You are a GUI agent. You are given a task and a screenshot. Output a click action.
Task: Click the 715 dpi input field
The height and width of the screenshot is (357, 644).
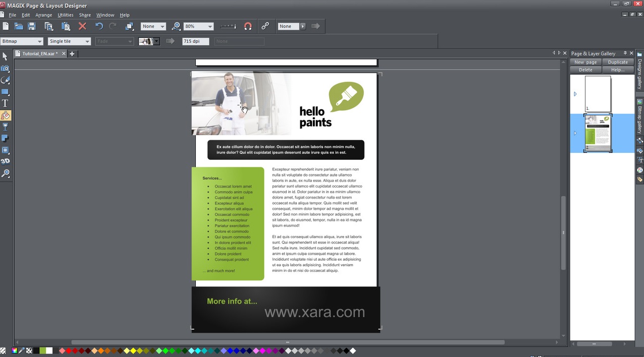[x=195, y=41]
